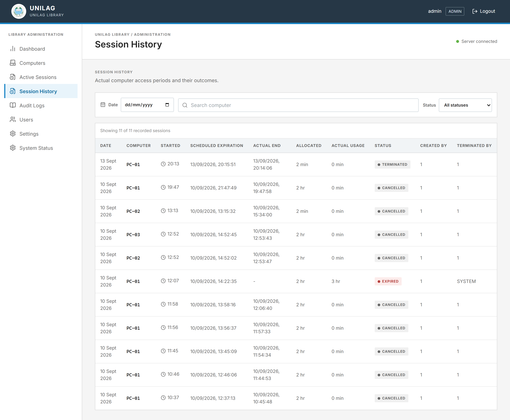
Task: Click the Users people icon
Action: point(13,120)
